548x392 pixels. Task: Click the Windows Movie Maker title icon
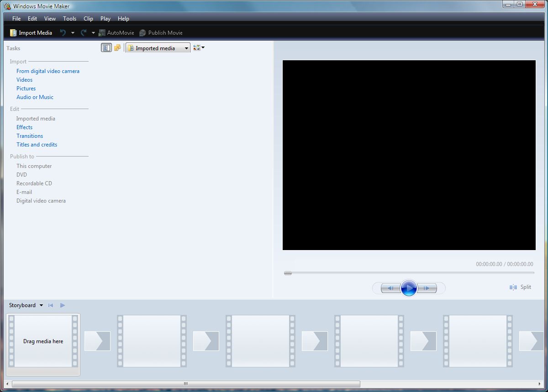[x=7, y=6]
